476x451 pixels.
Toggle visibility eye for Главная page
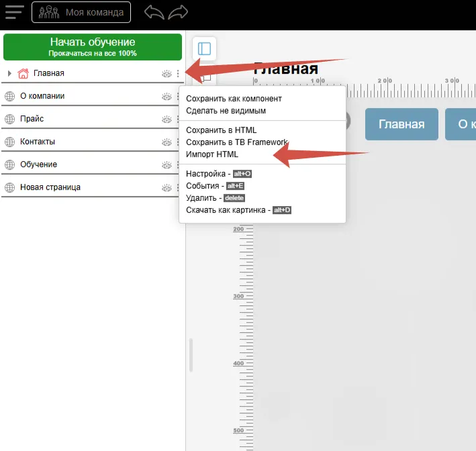[166, 74]
